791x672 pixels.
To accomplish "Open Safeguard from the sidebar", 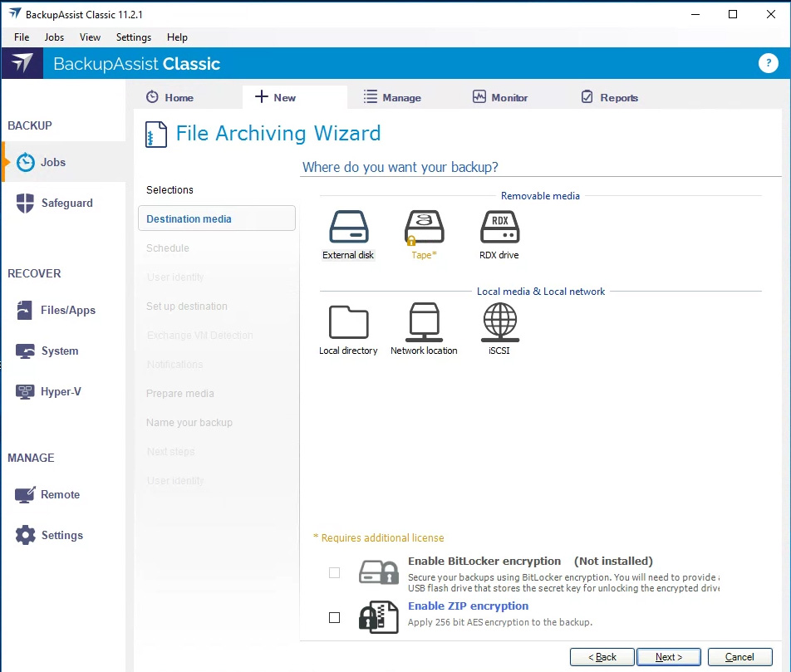I will click(66, 204).
